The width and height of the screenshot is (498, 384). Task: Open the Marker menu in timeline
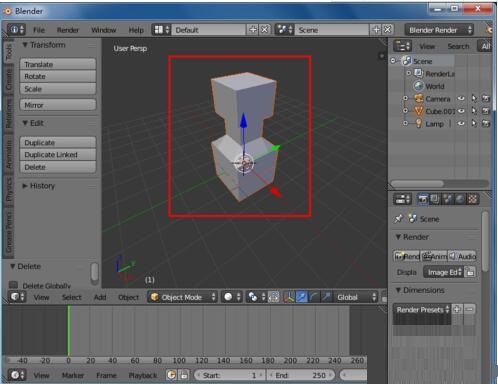point(73,375)
